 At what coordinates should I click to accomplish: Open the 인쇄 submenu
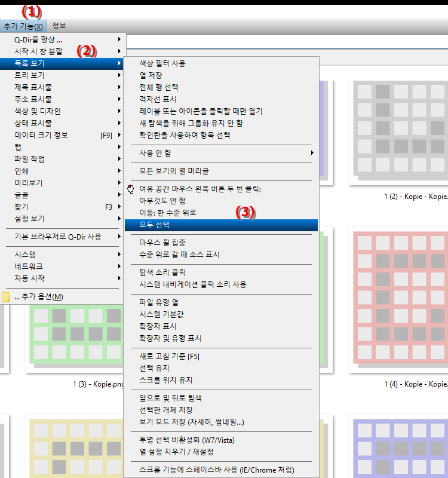coord(63,171)
